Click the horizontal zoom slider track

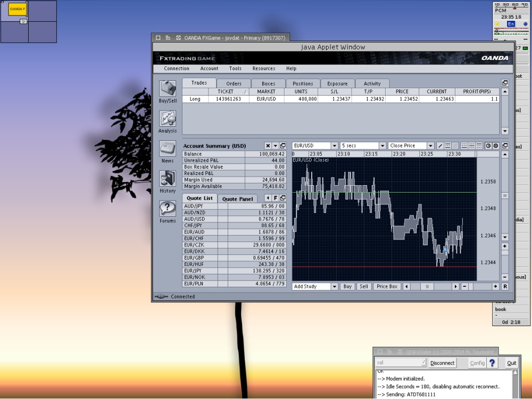[480, 287]
